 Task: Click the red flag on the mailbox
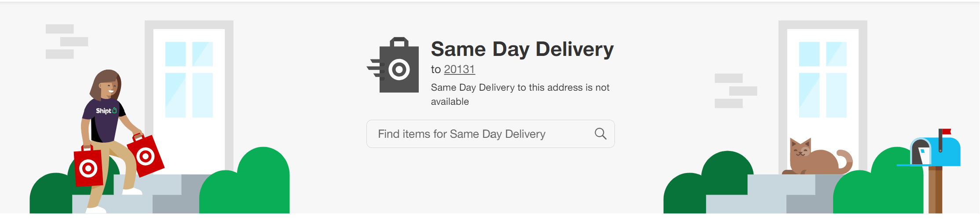point(946,132)
